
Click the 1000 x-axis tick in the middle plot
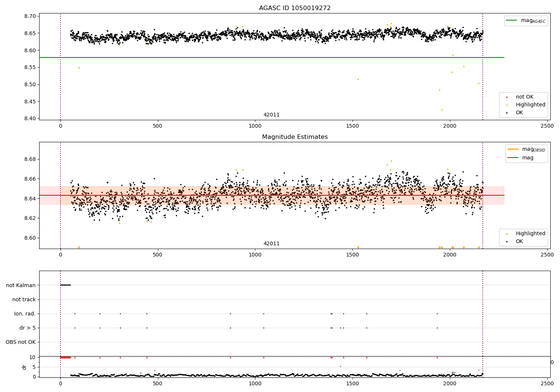255,255
